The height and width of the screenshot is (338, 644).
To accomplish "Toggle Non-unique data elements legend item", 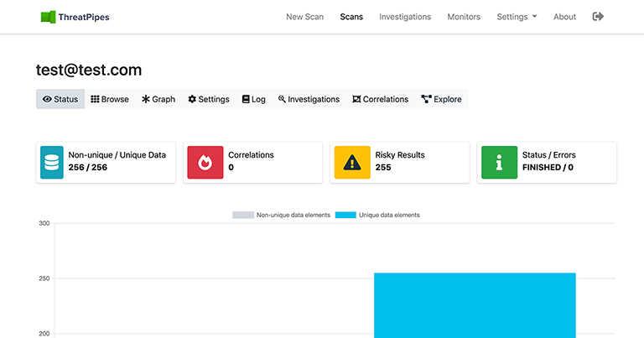I will click(x=281, y=216).
